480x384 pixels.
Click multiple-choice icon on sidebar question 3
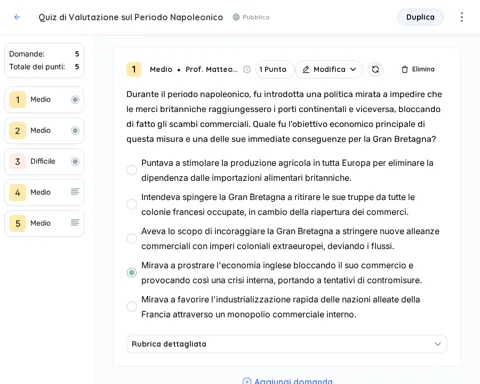75,161
